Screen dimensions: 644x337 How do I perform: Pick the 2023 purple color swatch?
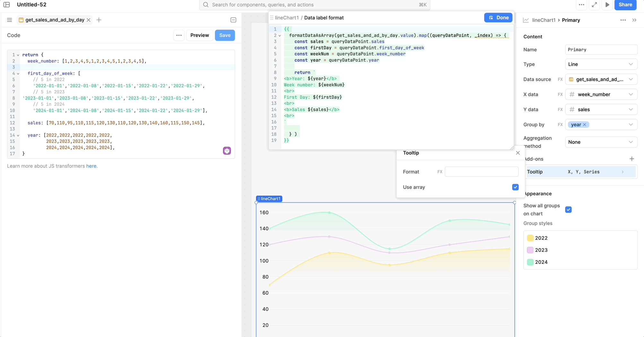pyautogui.click(x=530, y=250)
